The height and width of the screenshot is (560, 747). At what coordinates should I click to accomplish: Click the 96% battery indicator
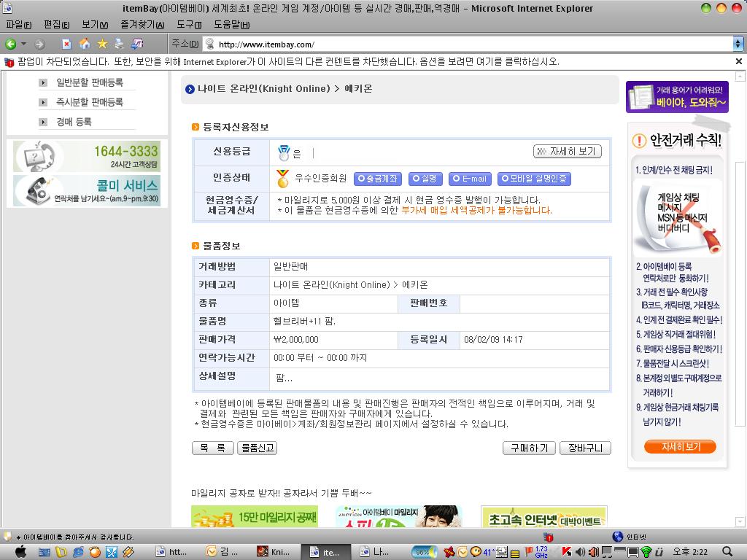(x=424, y=553)
